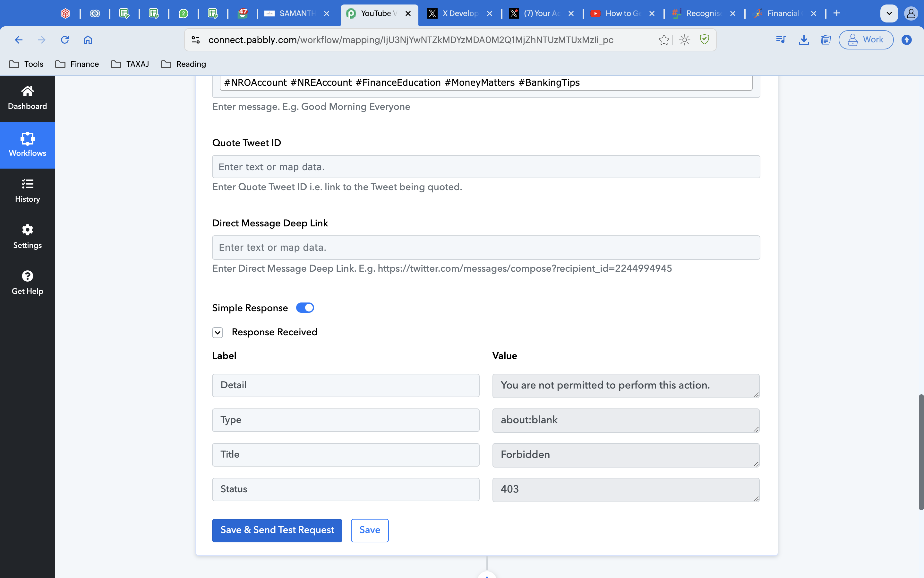Image resolution: width=924 pixels, height=578 pixels.
Task: Close the YouTube V Pabbly tab
Action: [x=408, y=13]
